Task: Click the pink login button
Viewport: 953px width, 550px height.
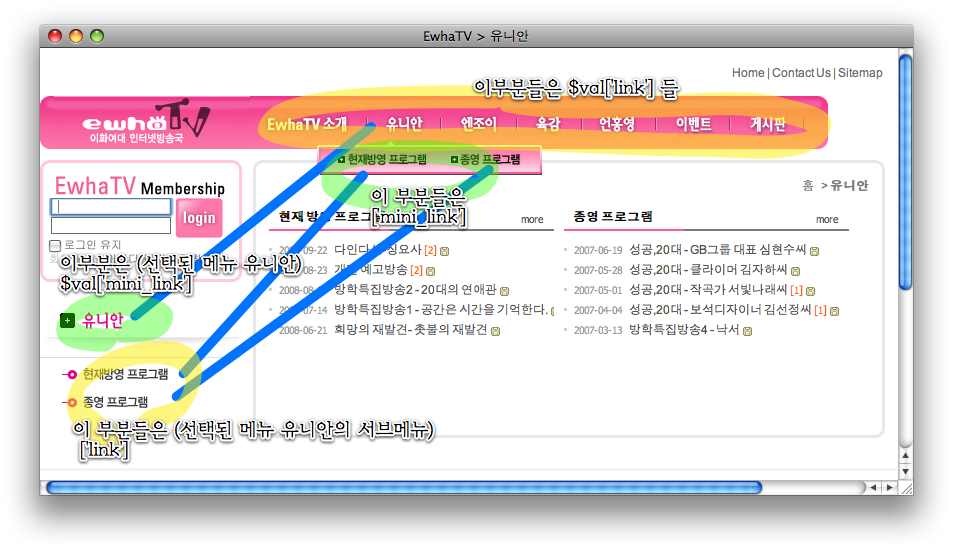Action: click(199, 218)
